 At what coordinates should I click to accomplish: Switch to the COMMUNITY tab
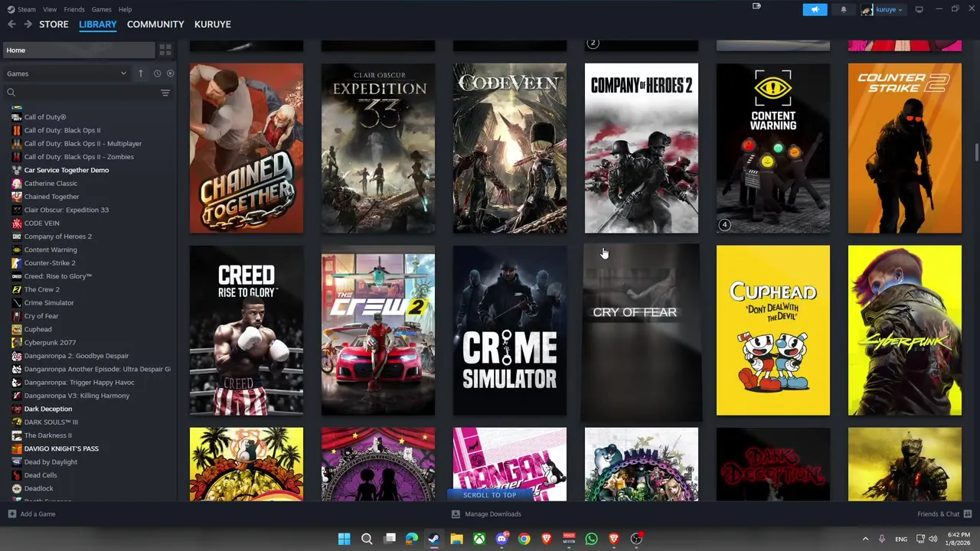155,24
